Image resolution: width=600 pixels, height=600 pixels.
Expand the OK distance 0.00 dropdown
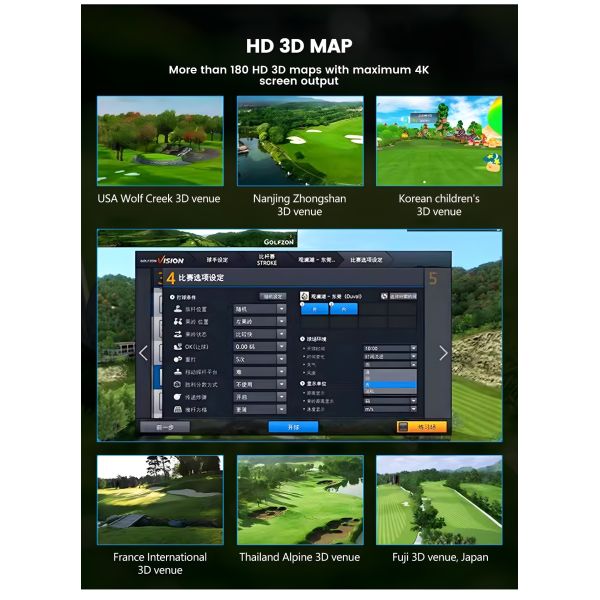click(282, 346)
